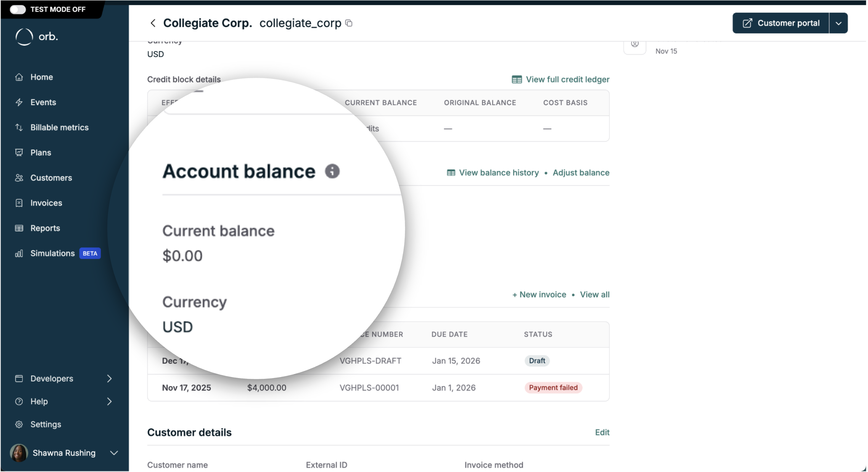Viewport: 868px width, 472px height.
Task: Open Settings from the sidebar
Action: click(x=19, y=424)
